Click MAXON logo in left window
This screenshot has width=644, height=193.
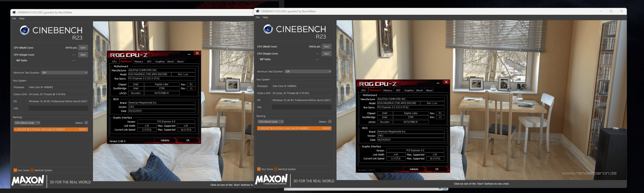28,181
